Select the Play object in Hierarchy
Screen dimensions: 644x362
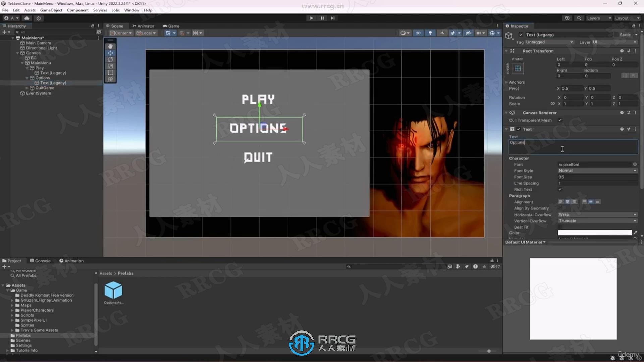point(40,68)
